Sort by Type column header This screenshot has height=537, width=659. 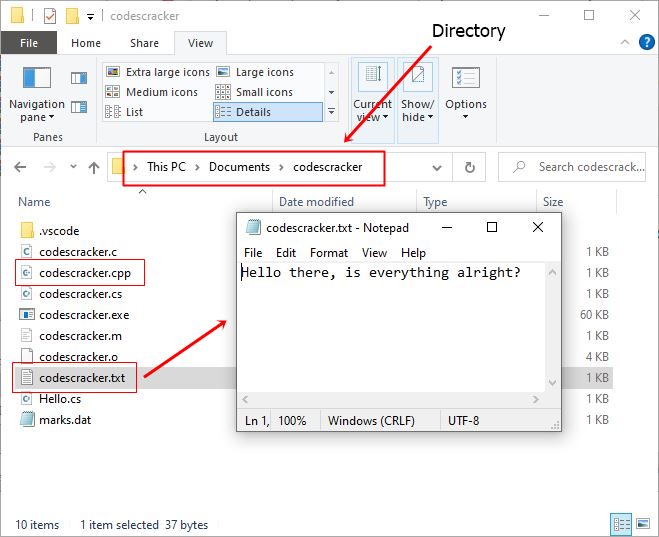click(x=435, y=202)
